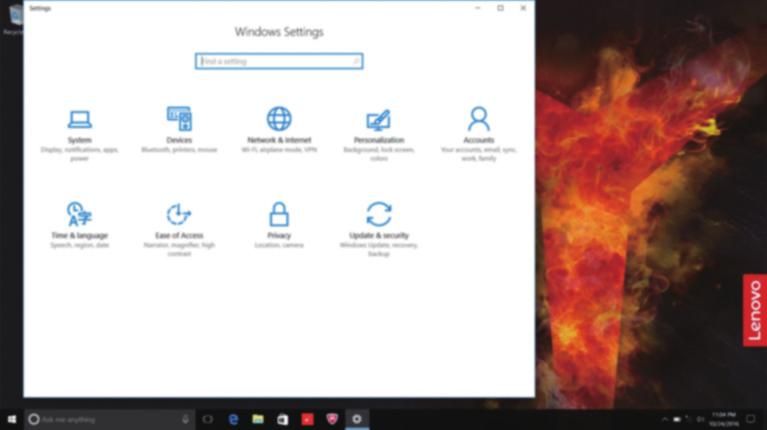
Task: Click the Windows Settings heading
Action: [x=279, y=32]
